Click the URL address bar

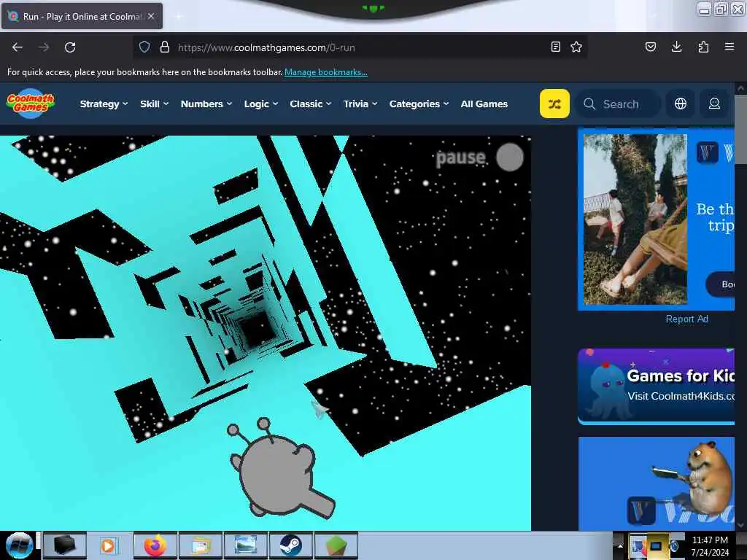(x=360, y=47)
